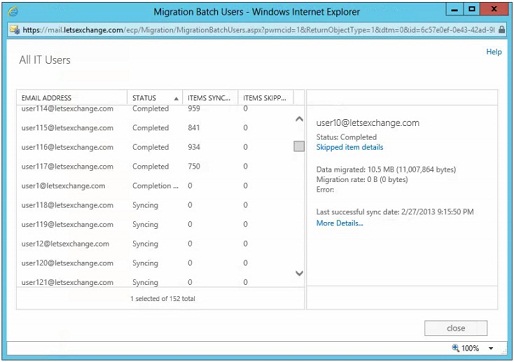Click the scrollbar thumb in user list
Image resolution: width=514 pixels, height=362 pixels.
[299, 146]
